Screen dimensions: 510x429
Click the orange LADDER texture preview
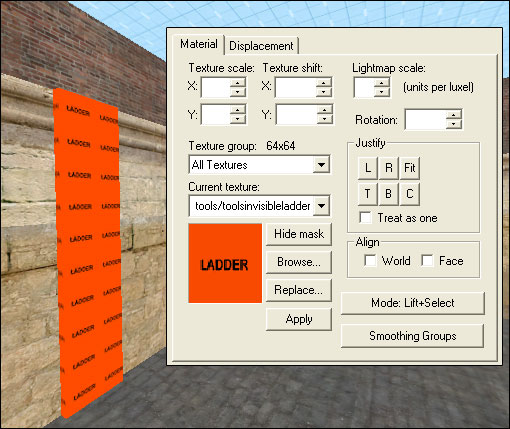coord(225,263)
